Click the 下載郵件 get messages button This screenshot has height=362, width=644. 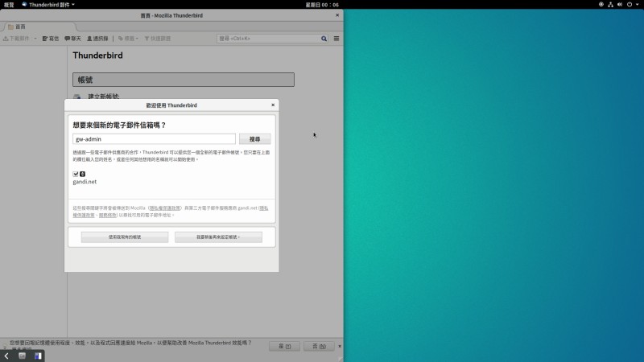tap(16, 39)
